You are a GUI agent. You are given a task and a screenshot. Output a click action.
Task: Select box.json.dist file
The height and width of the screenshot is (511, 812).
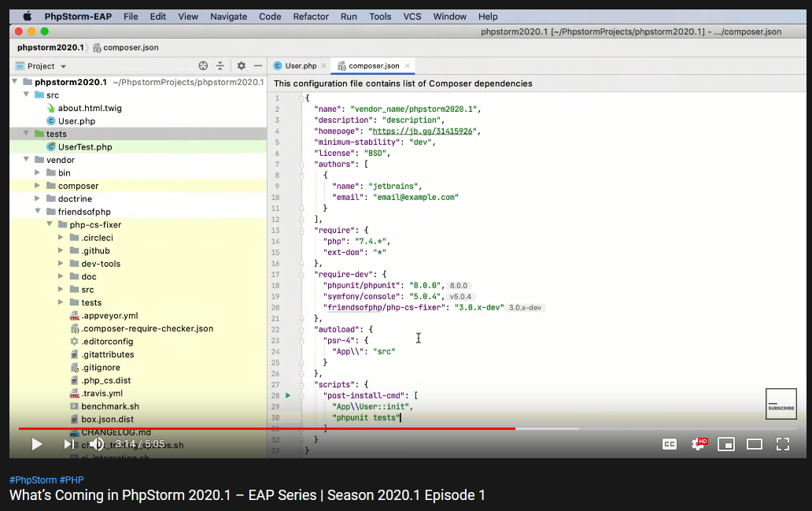tap(107, 419)
